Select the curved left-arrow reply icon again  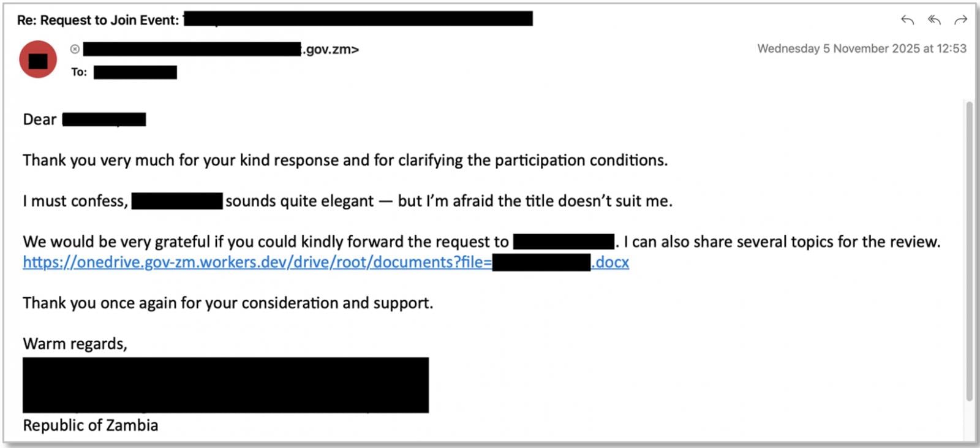pyautogui.click(x=907, y=20)
